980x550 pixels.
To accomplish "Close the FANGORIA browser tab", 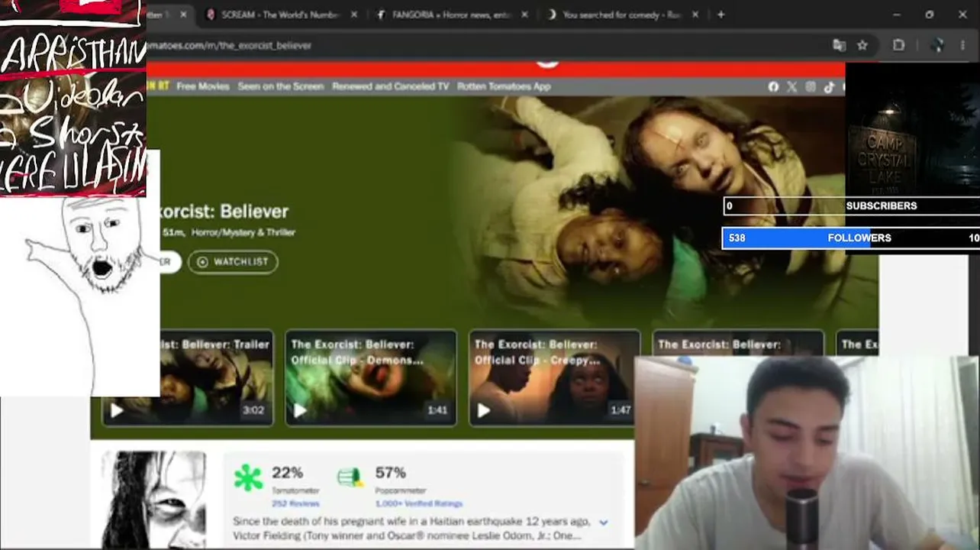I will pos(524,15).
